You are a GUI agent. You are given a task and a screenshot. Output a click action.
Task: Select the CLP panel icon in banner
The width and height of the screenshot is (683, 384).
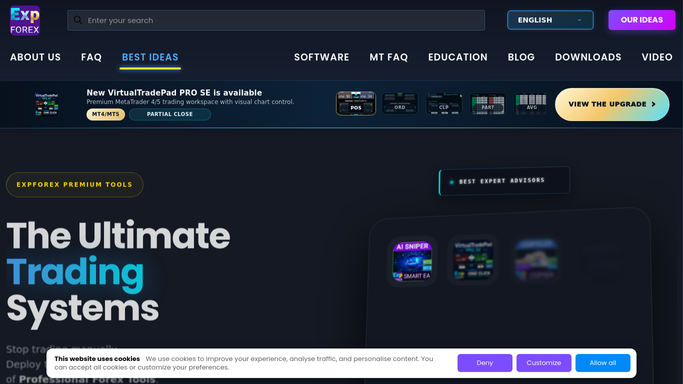point(444,104)
